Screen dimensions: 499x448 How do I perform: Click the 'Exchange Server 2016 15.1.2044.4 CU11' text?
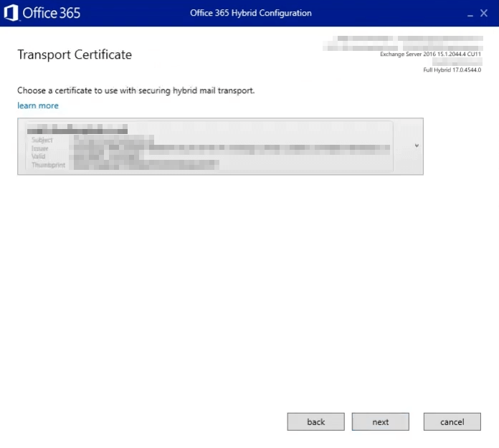click(430, 54)
